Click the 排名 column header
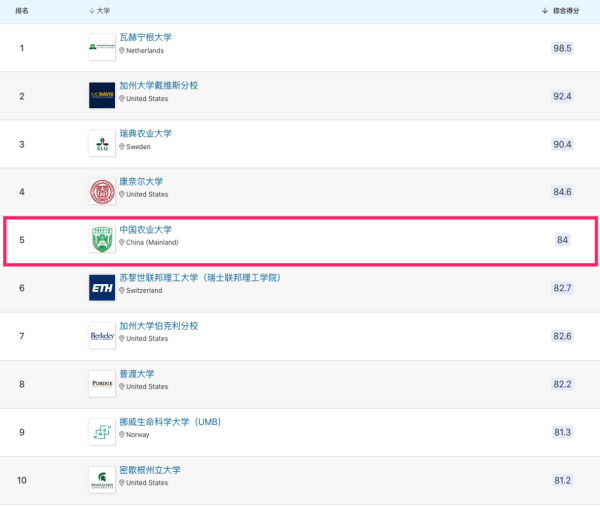This screenshot has height=507, width=600. pyautogui.click(x=22, y=11)
